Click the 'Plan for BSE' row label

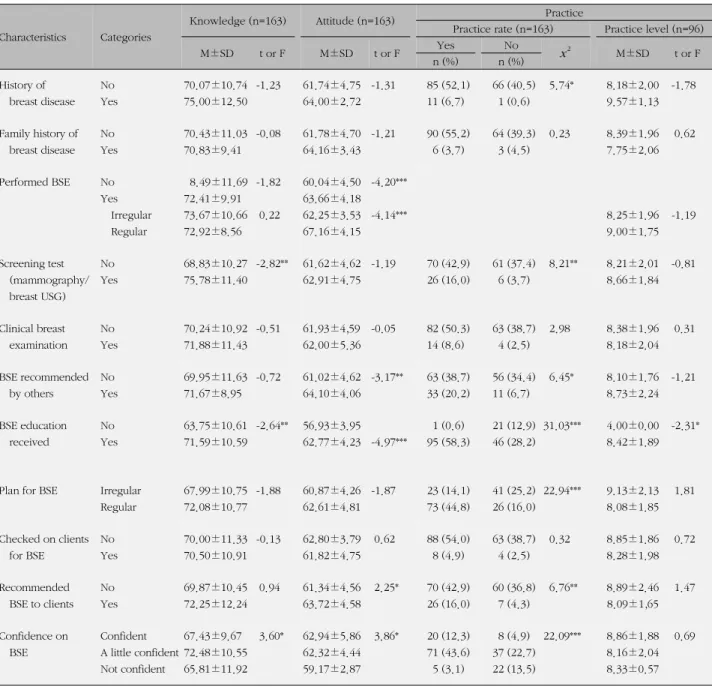click(29, 491)
